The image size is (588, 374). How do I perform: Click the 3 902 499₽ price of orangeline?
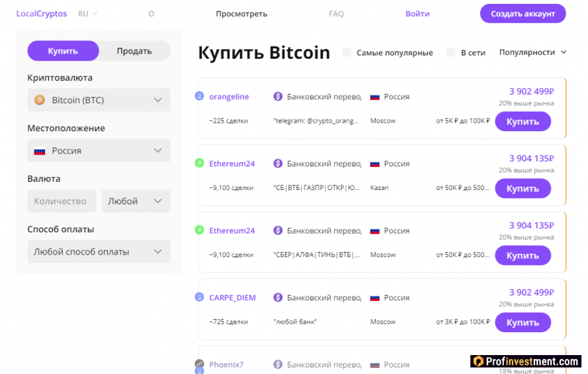531,91
